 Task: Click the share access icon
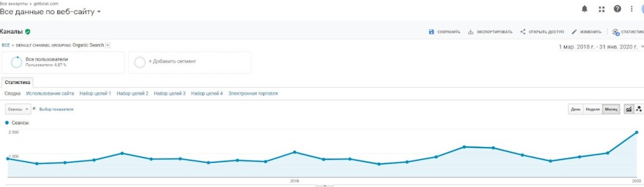[x=523, y=32]
